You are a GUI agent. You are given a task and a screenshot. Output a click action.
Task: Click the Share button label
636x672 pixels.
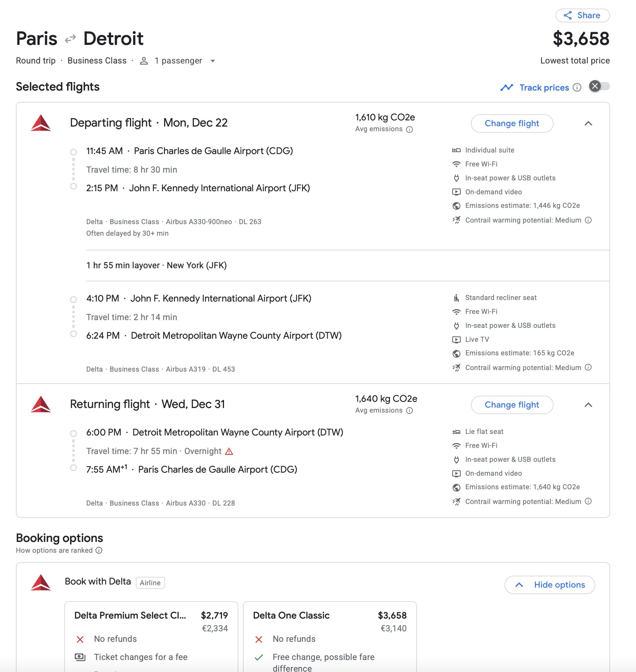pyautogui.click(x=588, y=15)
